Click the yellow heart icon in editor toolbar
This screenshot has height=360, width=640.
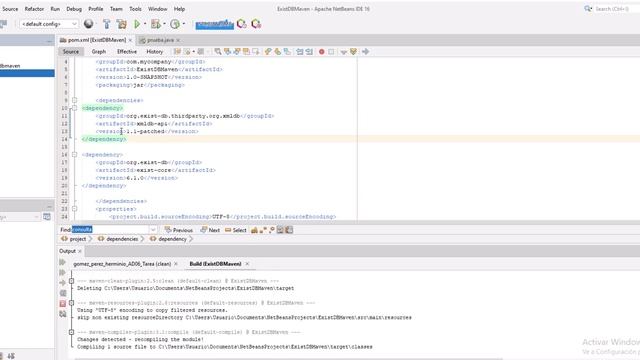pyautogui.click(x=353, y=52)
